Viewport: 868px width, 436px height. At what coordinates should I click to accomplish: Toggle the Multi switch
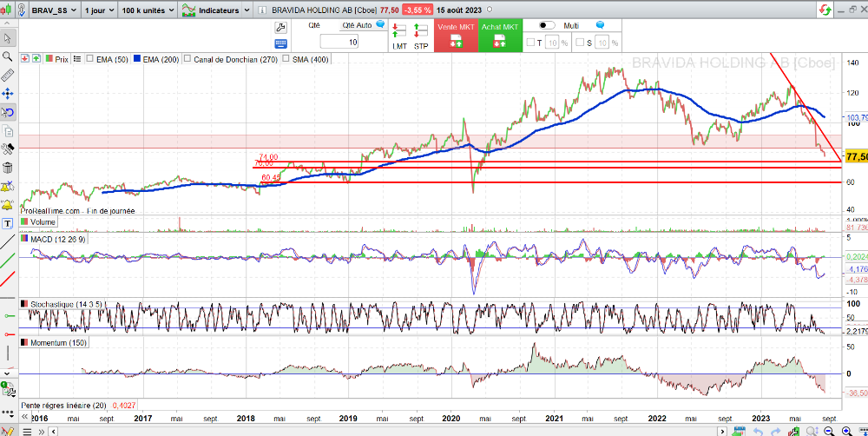pyautogui.click(x=548, y=26)
